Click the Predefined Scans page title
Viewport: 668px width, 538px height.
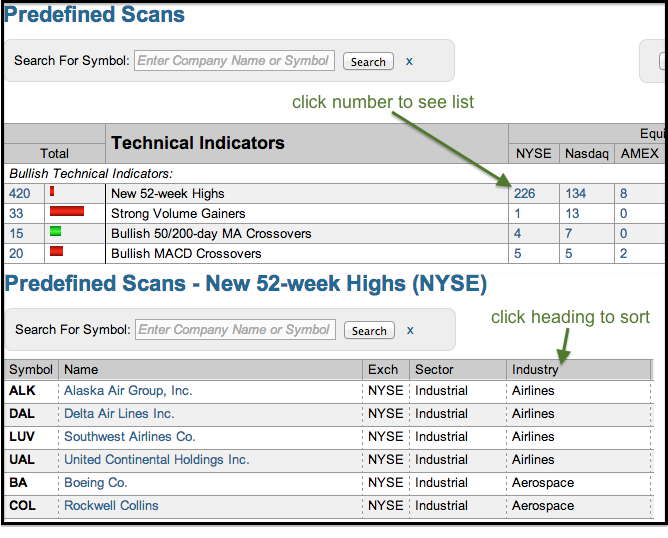click(x=94, y=14)
